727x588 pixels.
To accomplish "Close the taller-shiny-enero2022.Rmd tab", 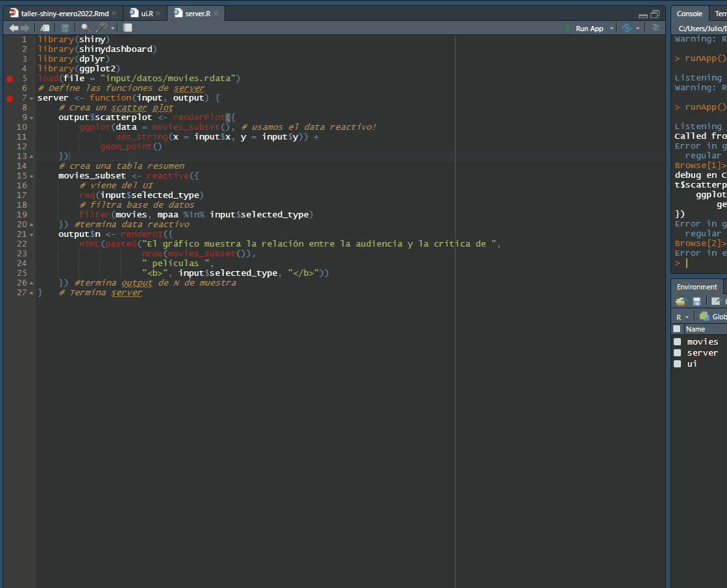I will click(114, 14).
